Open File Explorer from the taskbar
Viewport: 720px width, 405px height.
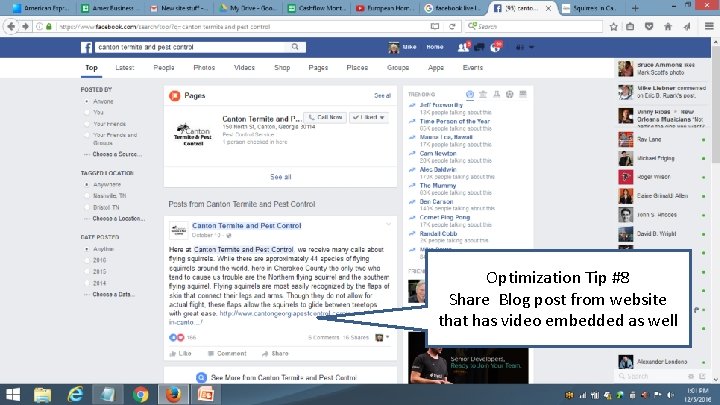coord(42,394)
